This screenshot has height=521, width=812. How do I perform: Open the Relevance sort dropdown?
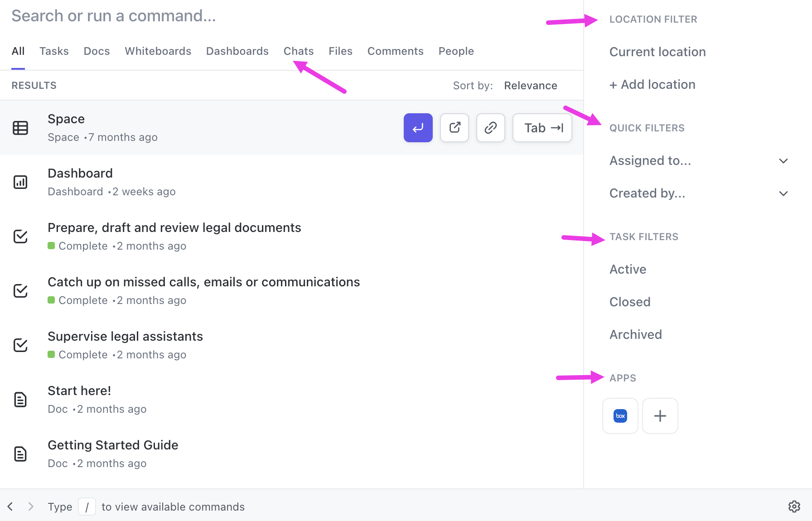click(530, 85)
